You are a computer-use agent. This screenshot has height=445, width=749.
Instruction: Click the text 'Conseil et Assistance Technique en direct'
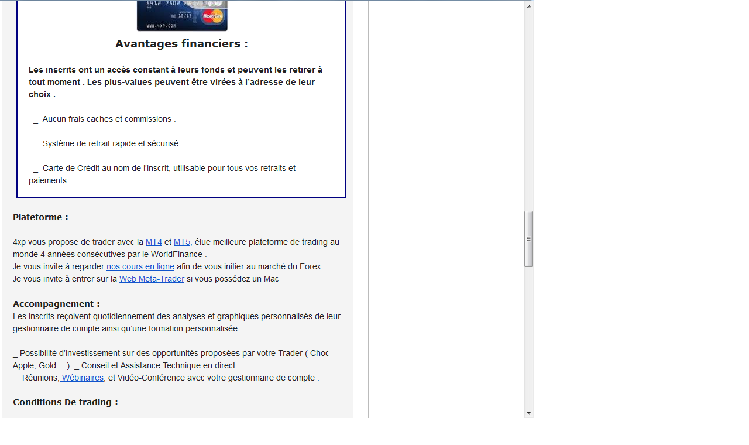coord(158,366)
